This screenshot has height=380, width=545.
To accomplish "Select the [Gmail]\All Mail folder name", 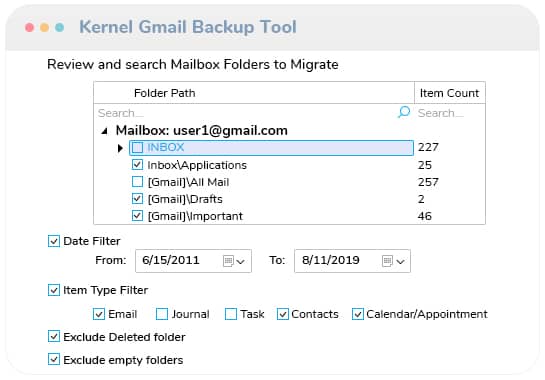I will [x=188, y=182].
